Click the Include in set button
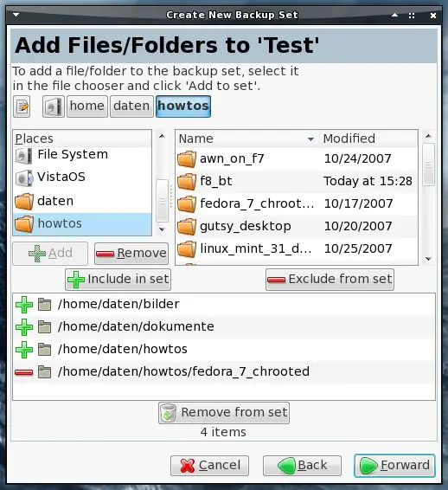This screenshot has height=490, width=448. pyautogui.click(x=118, y=280)
